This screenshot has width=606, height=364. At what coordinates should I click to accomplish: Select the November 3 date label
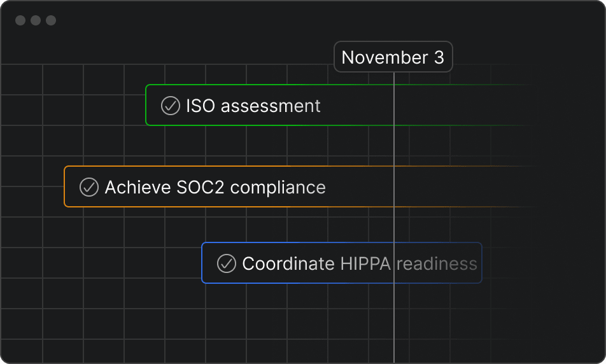[393, 57]
